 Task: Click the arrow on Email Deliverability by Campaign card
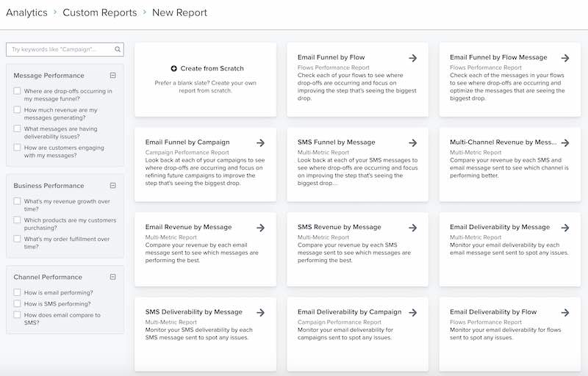click(413, 313)
